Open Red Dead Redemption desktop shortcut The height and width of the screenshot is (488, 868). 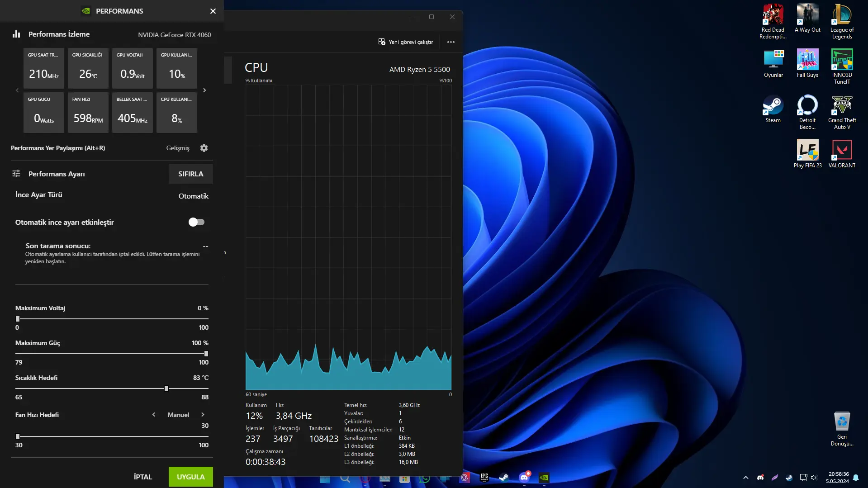pyautogui.click(x=773, y=21)
